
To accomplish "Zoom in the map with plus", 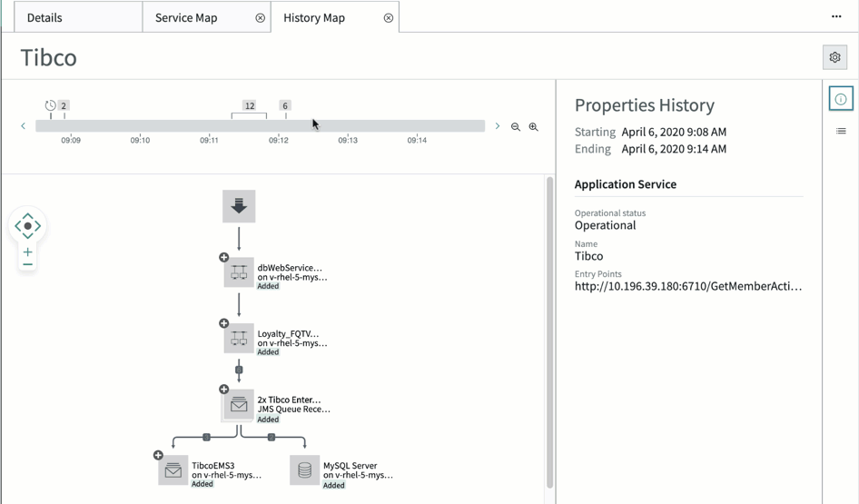I will [27, 252].
